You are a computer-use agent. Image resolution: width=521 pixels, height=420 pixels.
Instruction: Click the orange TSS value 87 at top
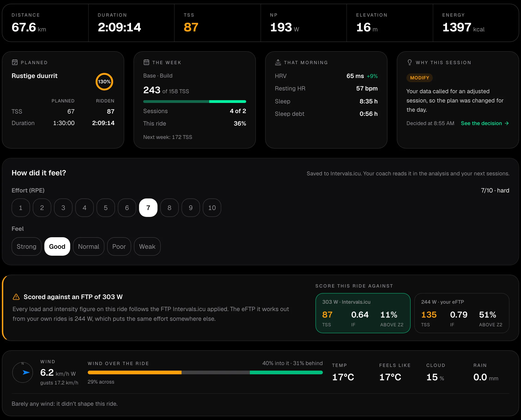click(191, 27)
